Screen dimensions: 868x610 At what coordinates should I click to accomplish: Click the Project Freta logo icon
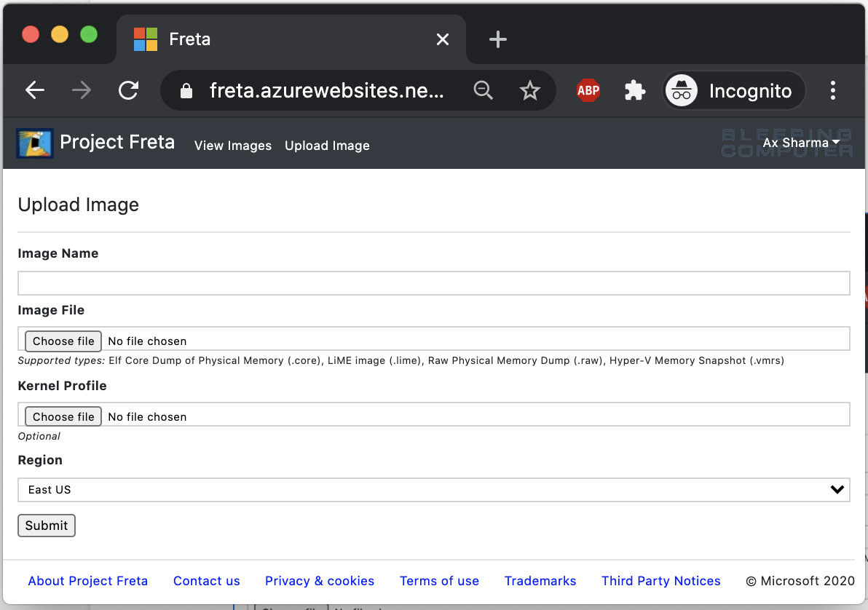coord(34,143)
